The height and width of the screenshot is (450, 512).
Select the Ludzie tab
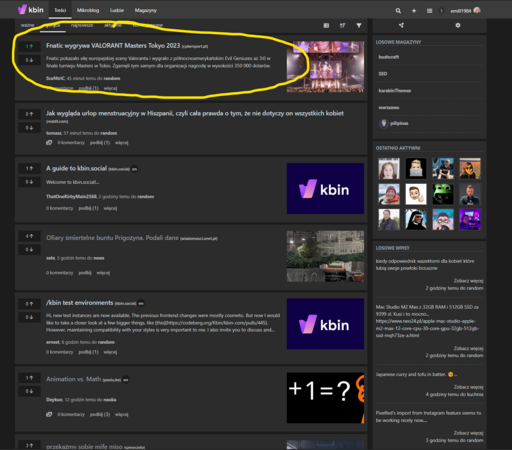coord(117,10)
